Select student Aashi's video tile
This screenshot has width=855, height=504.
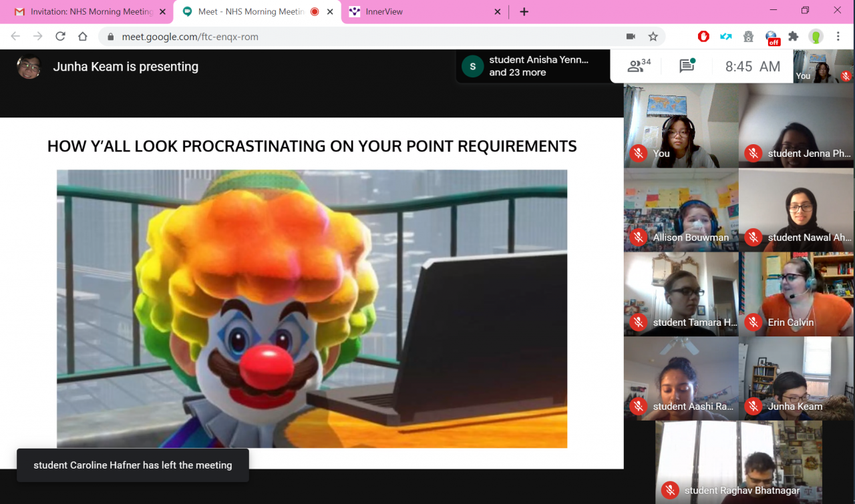681,379
